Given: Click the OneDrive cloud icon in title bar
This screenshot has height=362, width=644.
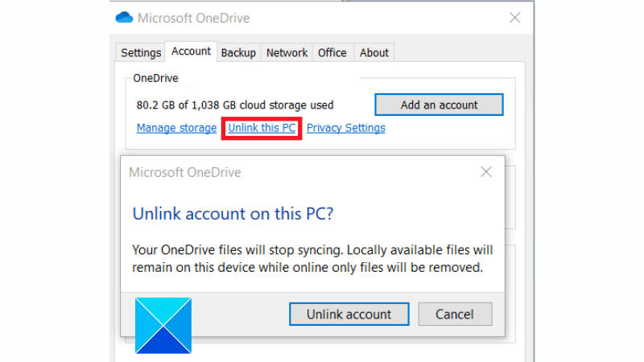Looking at the screenshot, I should 124,18.
